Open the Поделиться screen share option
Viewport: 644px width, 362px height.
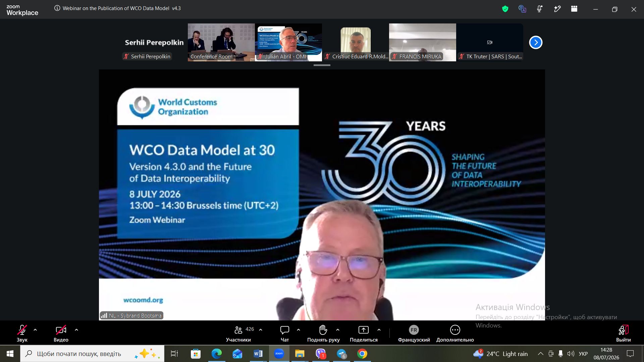coord(364,334)
